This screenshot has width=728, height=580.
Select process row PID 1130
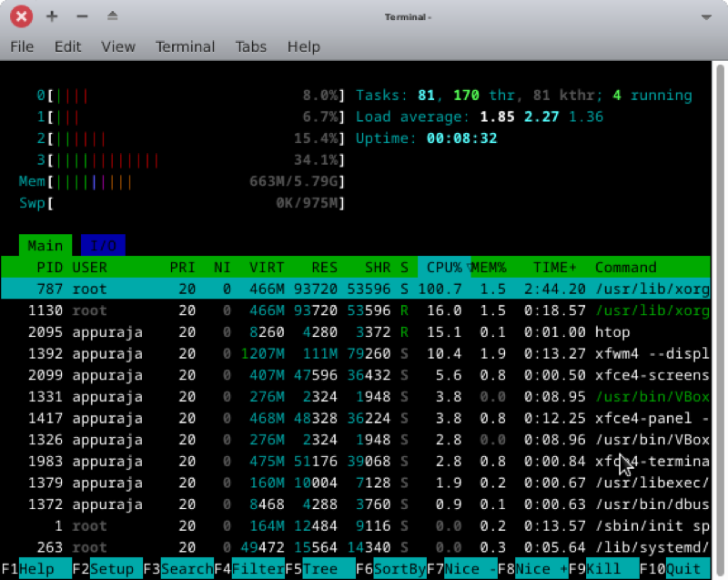pyautogui.click(x=356, y=310)
